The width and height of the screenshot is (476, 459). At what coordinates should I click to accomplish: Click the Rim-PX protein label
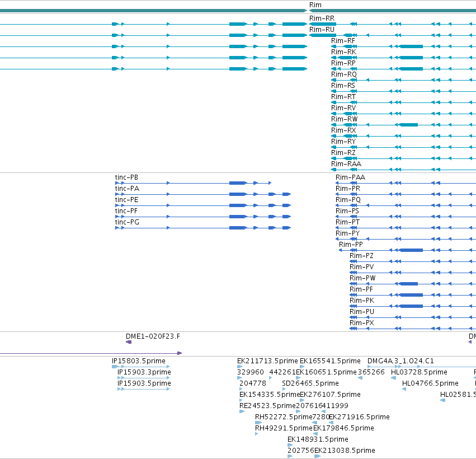[x=361, y=323]
